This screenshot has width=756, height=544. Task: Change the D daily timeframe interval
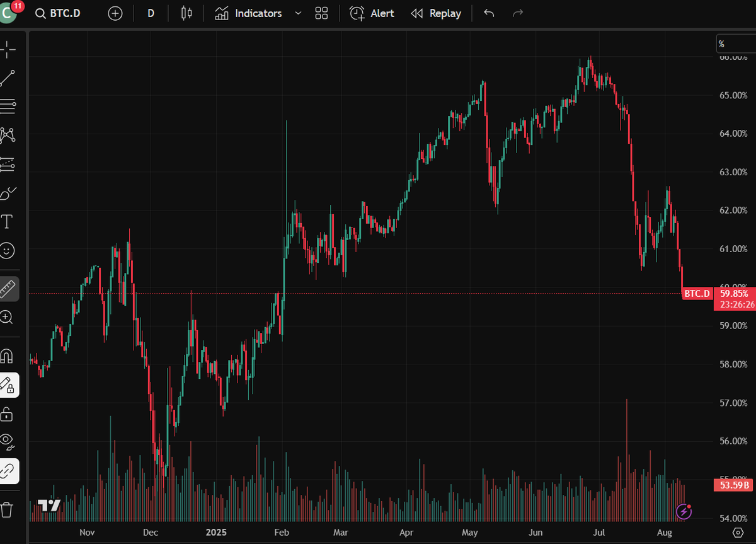tap(151, 13)
